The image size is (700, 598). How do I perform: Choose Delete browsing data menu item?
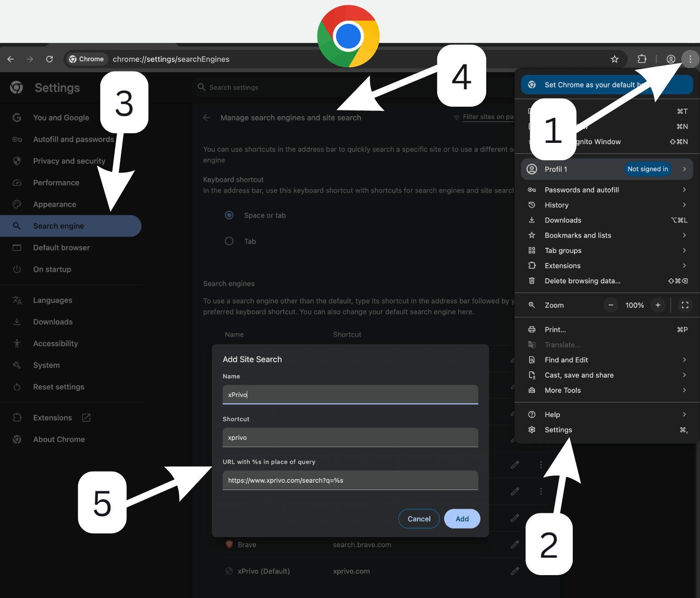(x=607, y=281)
